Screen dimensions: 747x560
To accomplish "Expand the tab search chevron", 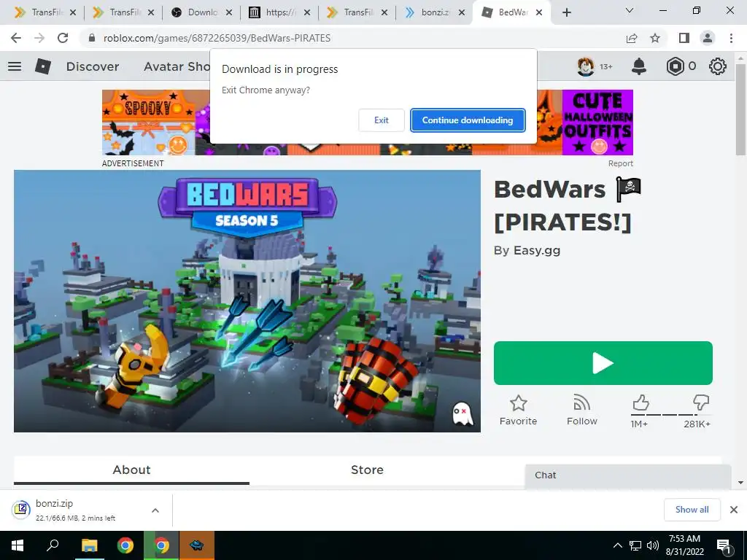I will 630,10.
